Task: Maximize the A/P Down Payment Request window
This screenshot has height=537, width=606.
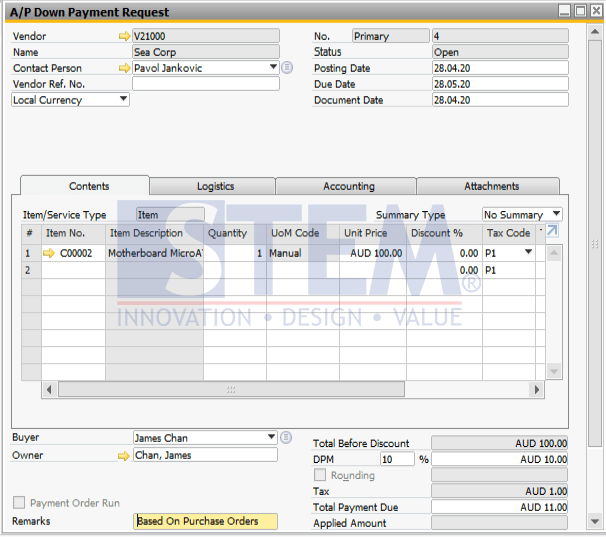Action: click(x=580, y=10)
